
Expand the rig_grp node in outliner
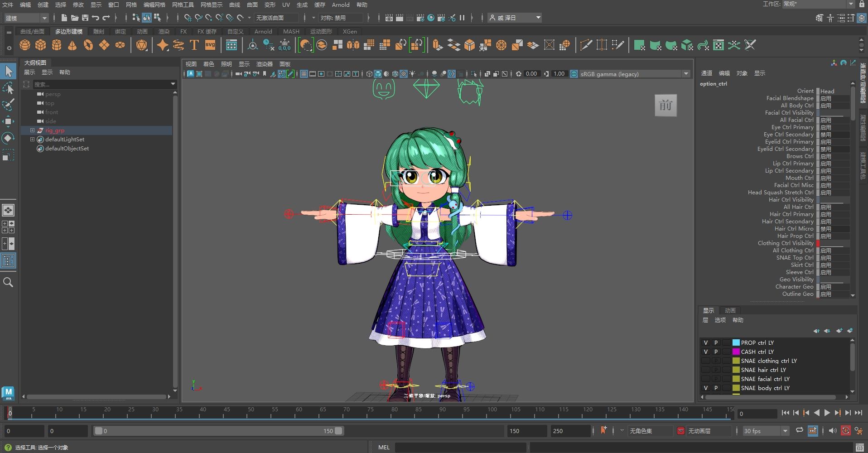pyautogui.click(x=32, y=130)
